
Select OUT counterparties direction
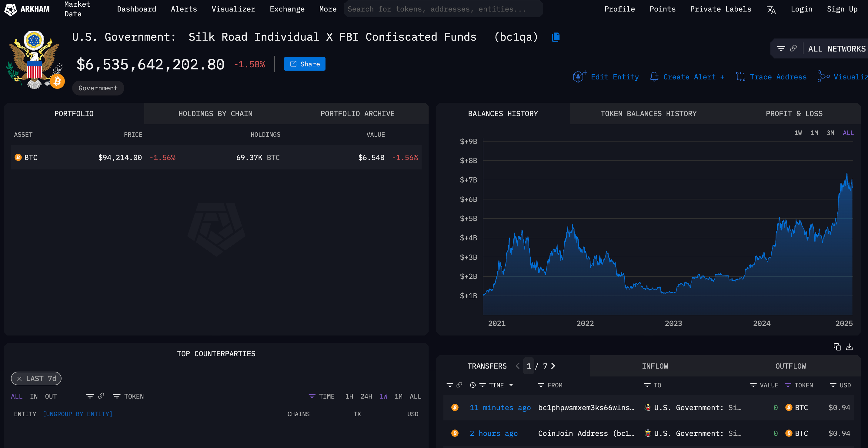(51, 396)
